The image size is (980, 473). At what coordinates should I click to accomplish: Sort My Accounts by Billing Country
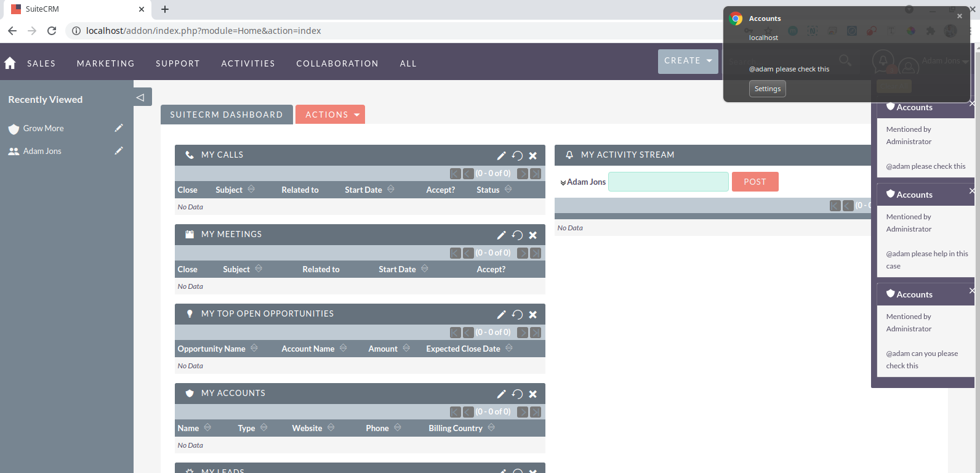(491, 427)
